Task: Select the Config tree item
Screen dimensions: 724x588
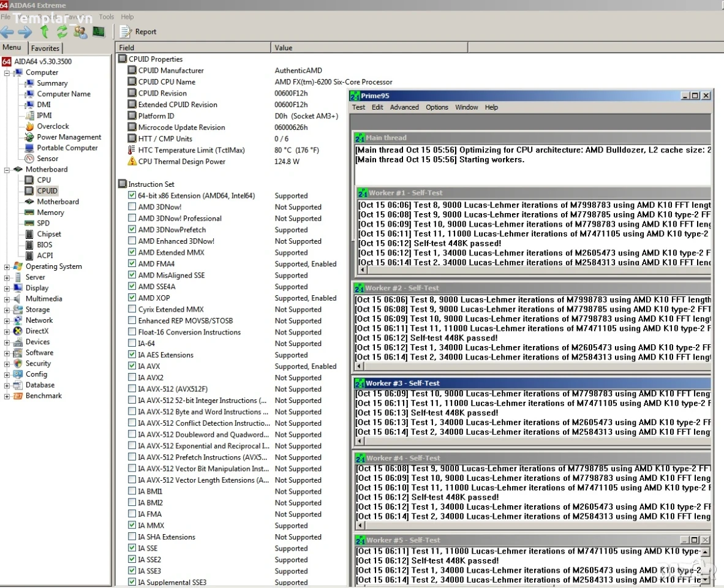Action: tap(36, 374)
